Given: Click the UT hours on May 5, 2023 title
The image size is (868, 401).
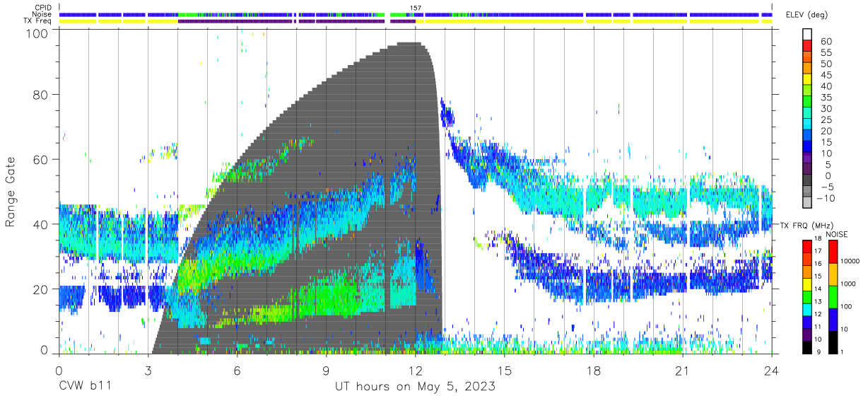Looking at the screenshot, I should 415,388.
